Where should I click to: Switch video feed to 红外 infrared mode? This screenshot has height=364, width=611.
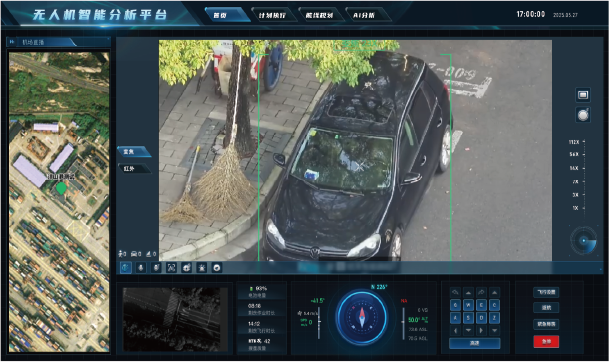[x=133, y=169]
